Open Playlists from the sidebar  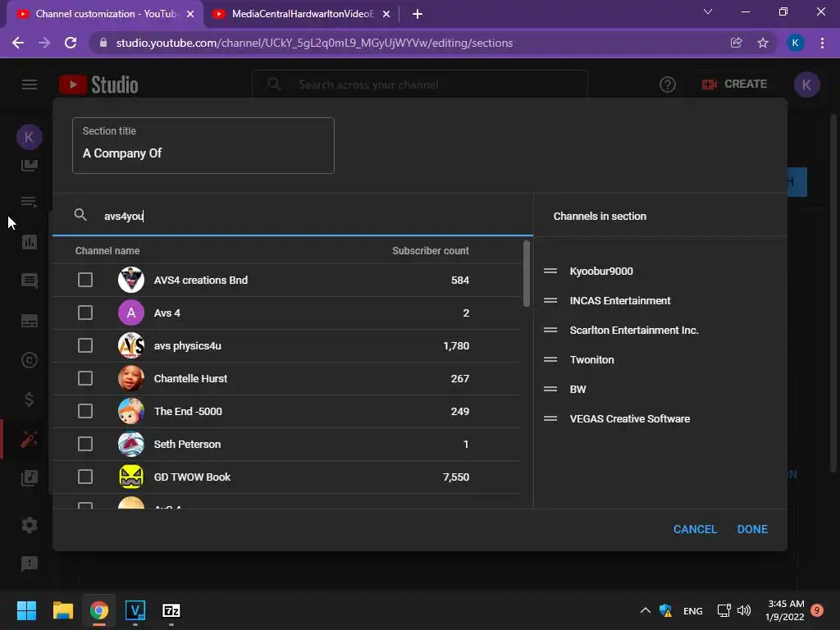[x=29, y=203]
